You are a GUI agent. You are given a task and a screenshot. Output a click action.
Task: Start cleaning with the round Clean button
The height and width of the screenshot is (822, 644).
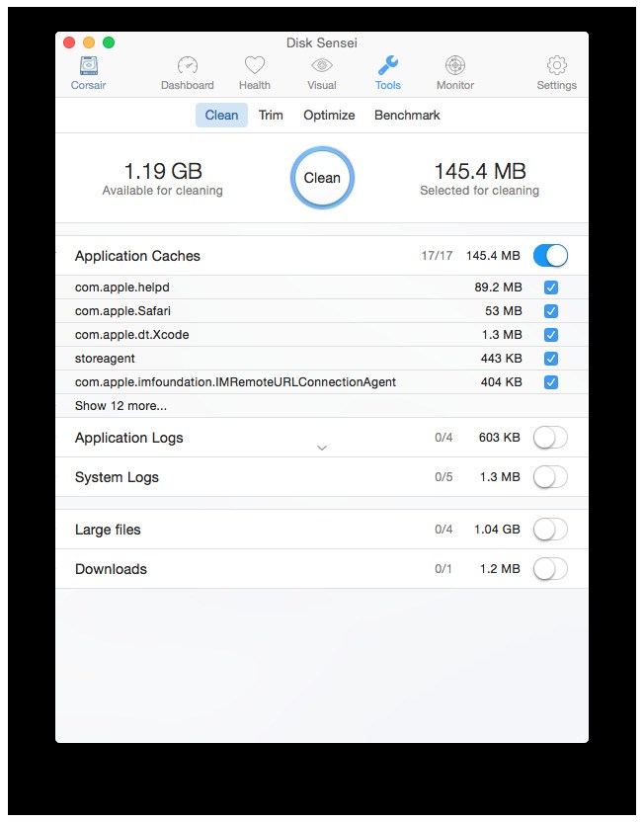[x=322, y=178]
